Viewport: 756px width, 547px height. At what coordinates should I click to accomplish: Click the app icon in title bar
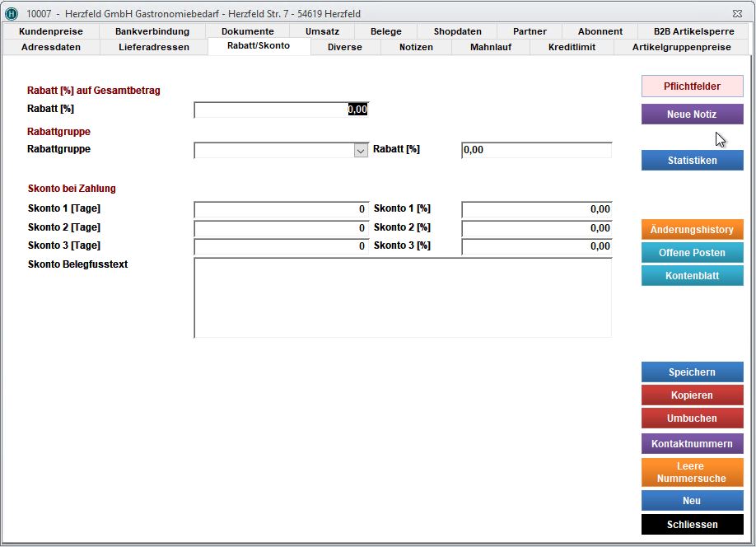pyautogui.click(x=12, y=14)
